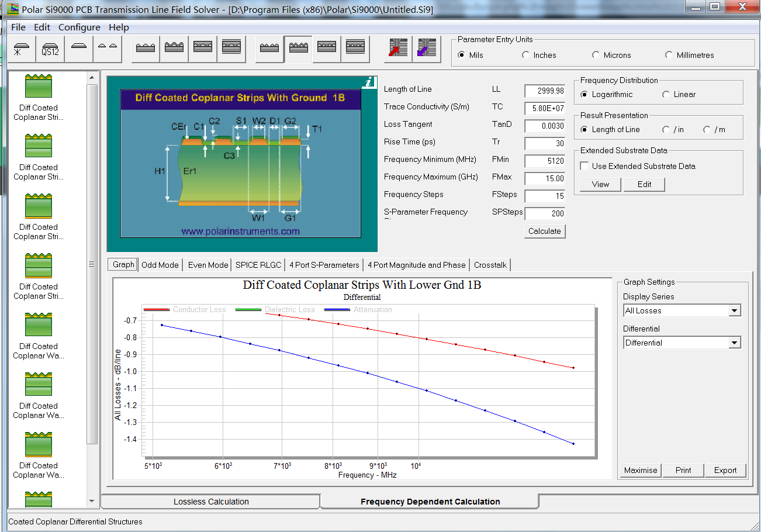Click the Frequency Steps FSteps field

[545, 196]
